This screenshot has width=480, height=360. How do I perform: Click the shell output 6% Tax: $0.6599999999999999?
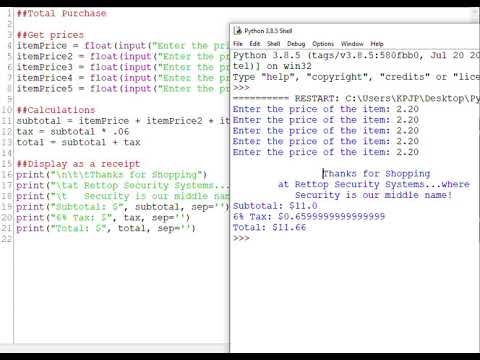(x=309, y=216)
